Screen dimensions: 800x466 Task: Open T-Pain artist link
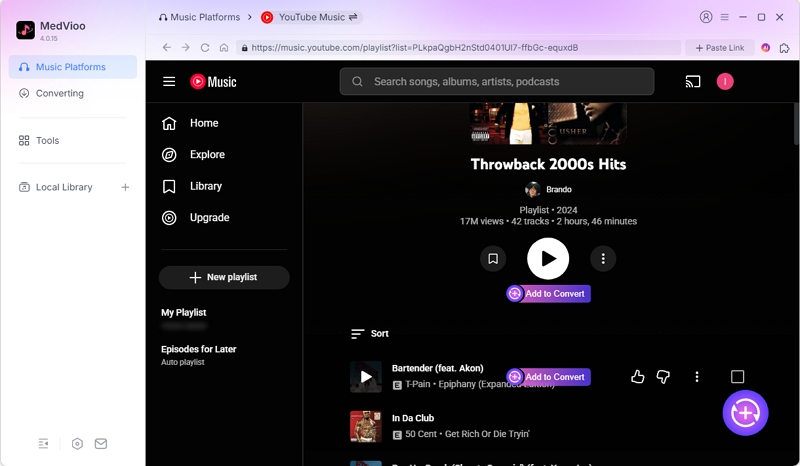[418, 384]
